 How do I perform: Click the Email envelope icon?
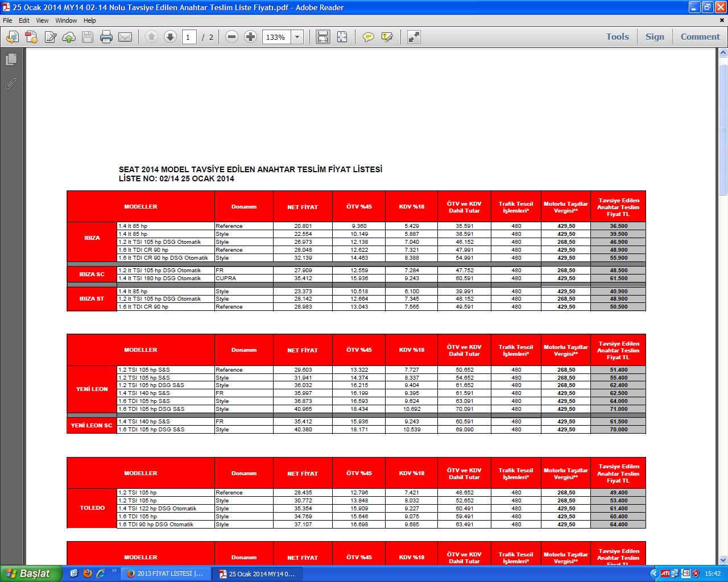(x=125, y=37)
